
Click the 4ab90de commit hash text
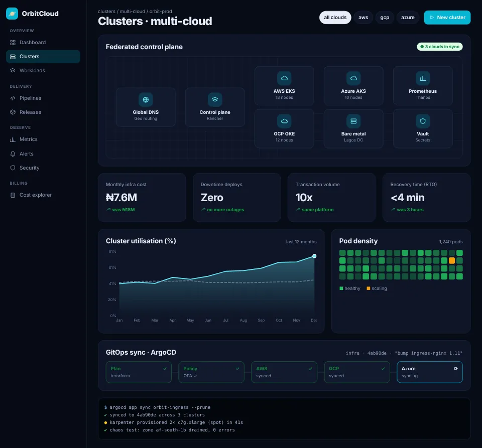(377, 353)
